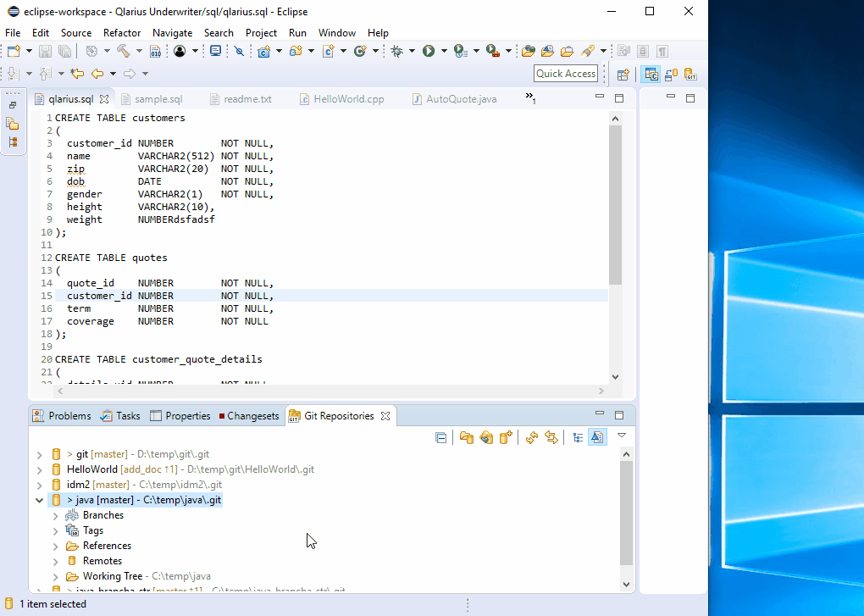Click Create new Git repository icon
Screen dimensions: 864x616
point(506,437)
